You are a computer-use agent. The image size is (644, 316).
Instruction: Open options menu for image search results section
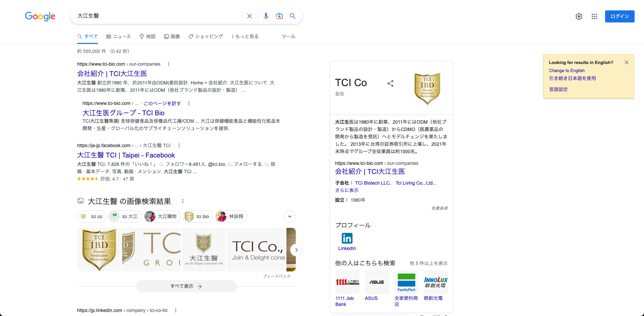click(x=183, y=201)
